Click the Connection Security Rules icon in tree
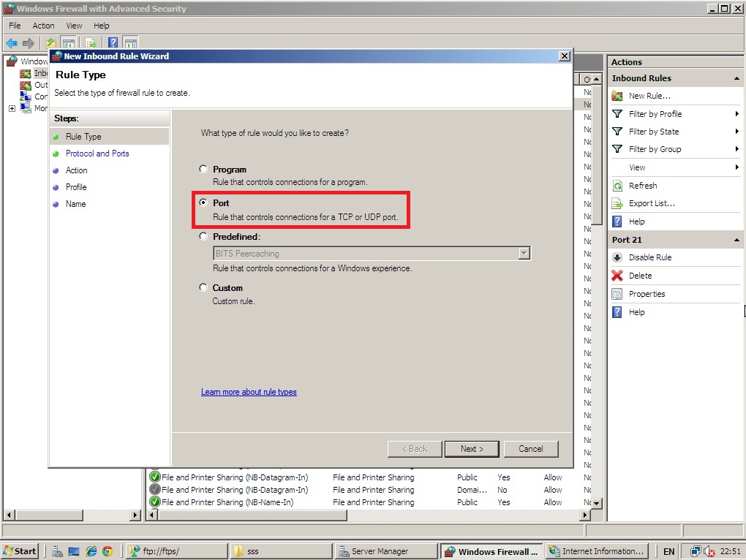This screenshot has width=746, height=560. (x=25, y=97)
